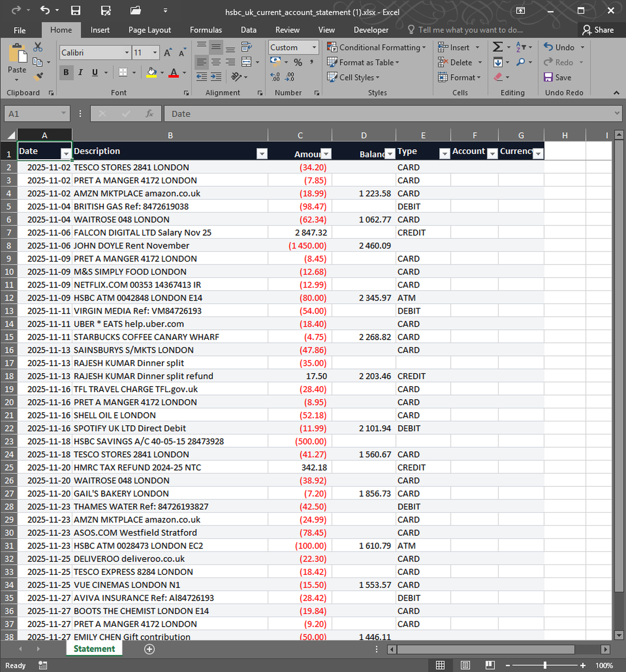626x672 pixels.
Task: Click the Paste clipboard icon
Action: [17, 54]
